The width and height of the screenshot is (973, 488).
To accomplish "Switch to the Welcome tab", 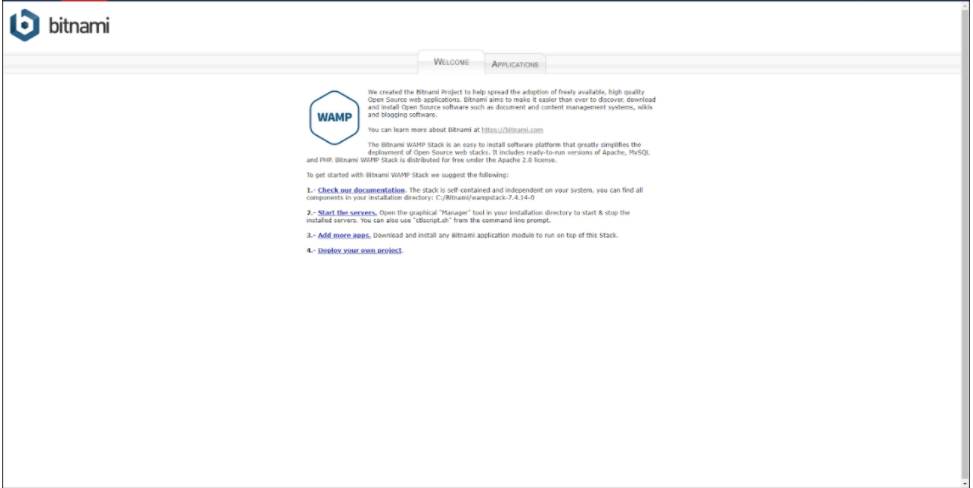I will (x=451, y=62).
